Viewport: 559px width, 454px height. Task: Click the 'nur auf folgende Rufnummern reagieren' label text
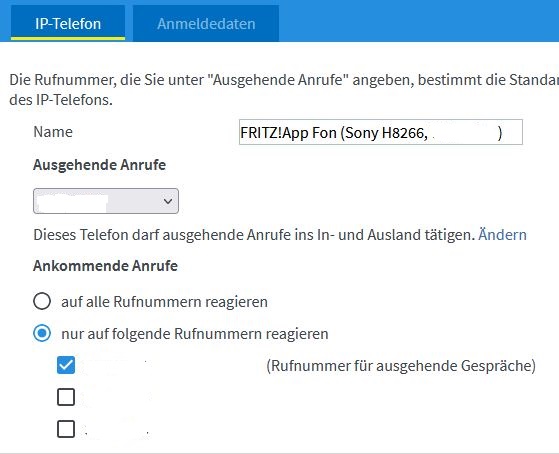click(195, 334)
